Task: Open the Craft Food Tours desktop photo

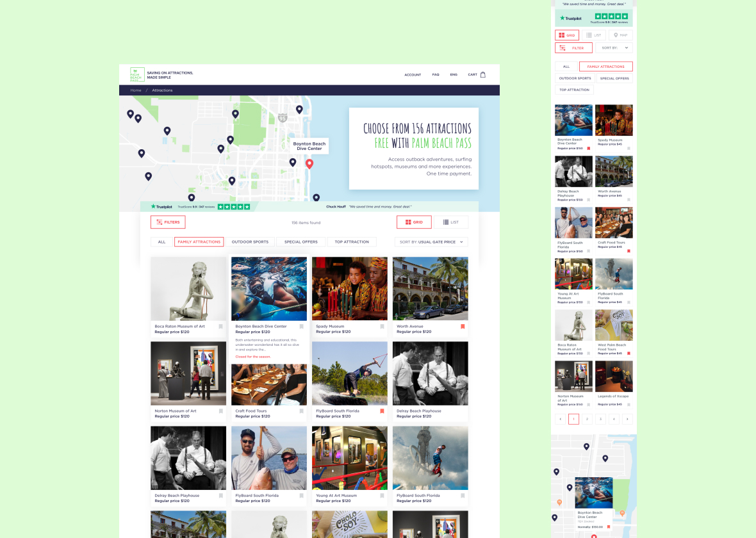Action: (269, 385)
